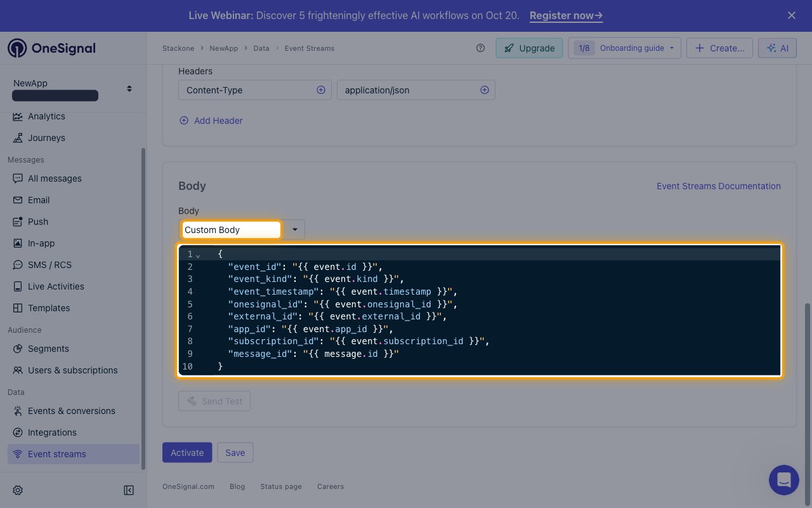Click the Journeys icon
The image size is (812, 508).
point(18,138)
